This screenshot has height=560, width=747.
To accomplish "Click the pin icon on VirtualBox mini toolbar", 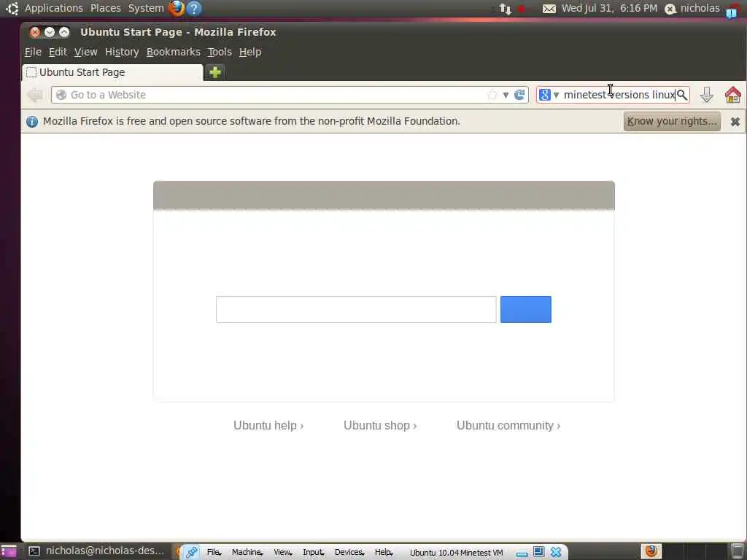I will coord(192,553).
